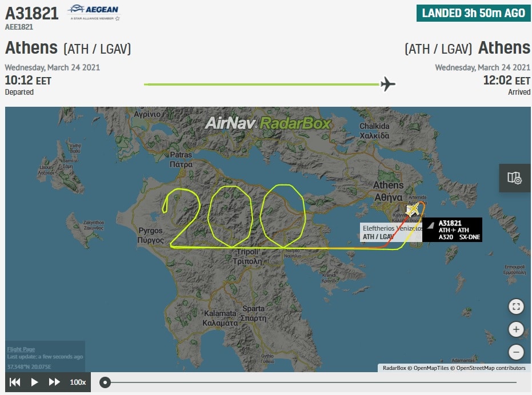
Task: Zoom out of the map
Action: [516, 352]
